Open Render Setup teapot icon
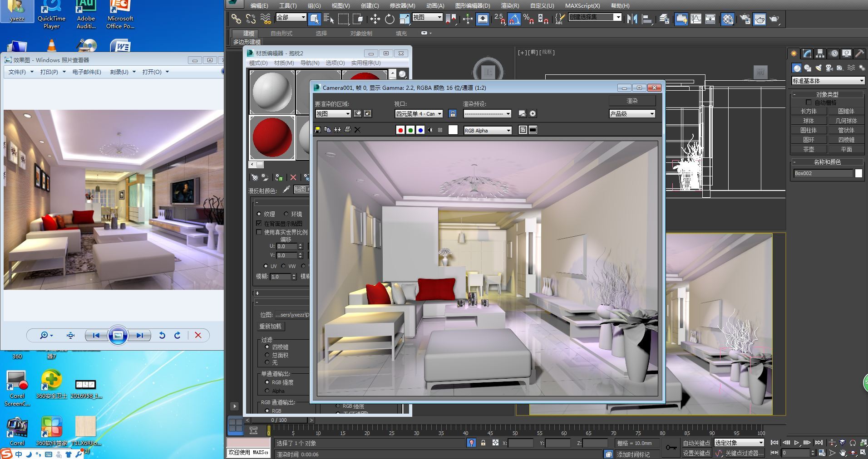 tap(745, 19)
